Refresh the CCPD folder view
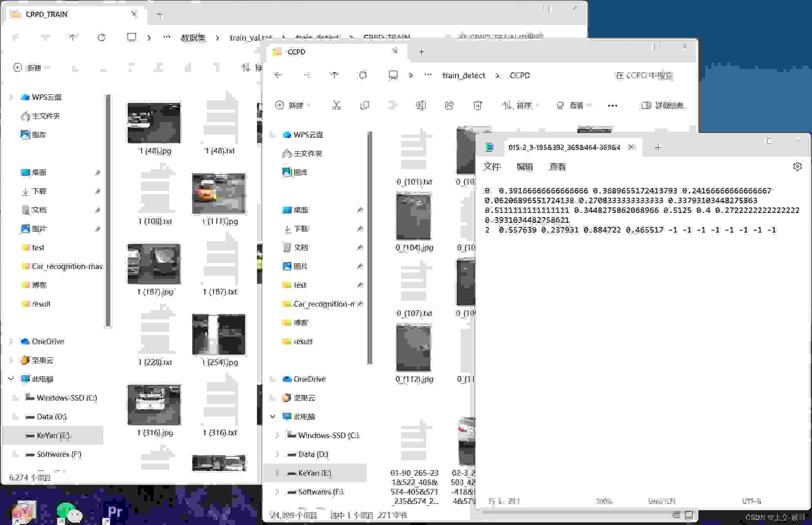Image resolution: width=812 pixels, height=525 pixels. [363, 75]
